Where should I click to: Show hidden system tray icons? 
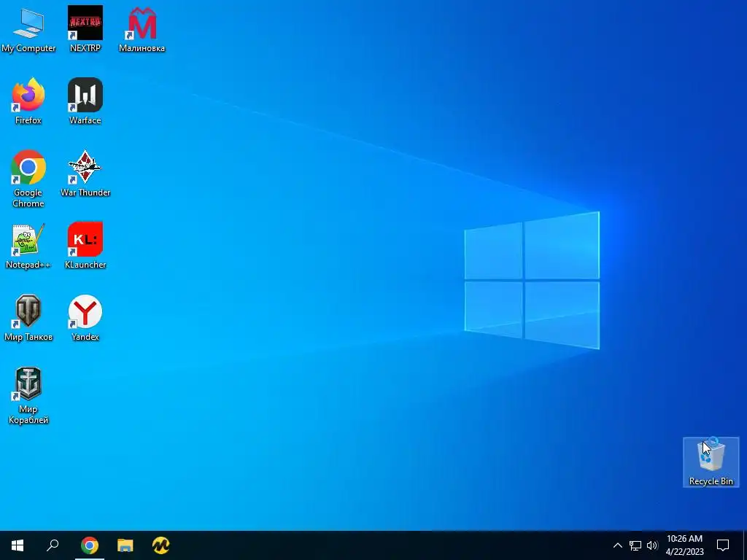click(617, 545)
